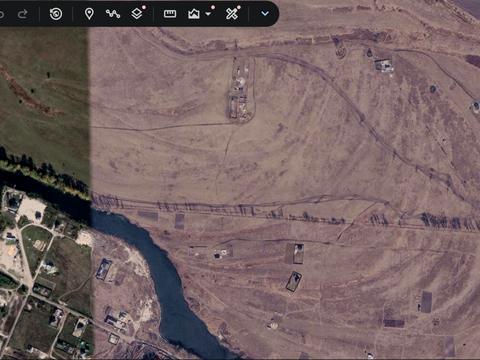Screen dimensions: 480x360
Task: Expand the small arrow beside terrain icon
Action: [x=208, y=14]
